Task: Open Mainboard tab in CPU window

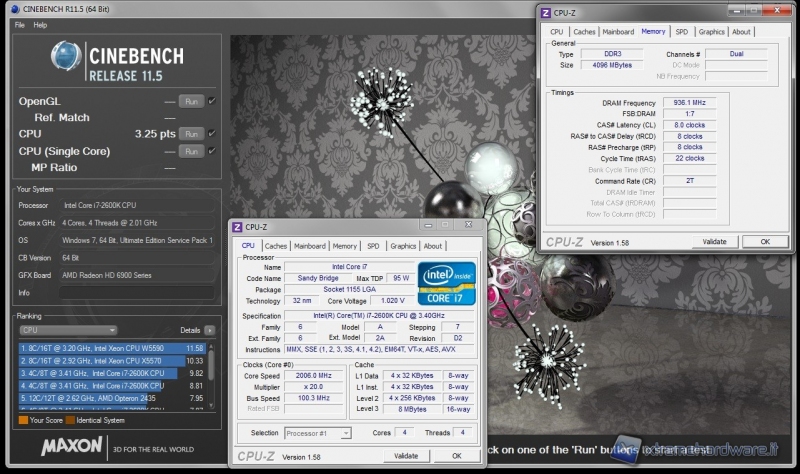Action: pyautogui.click(x=309, y=246)
